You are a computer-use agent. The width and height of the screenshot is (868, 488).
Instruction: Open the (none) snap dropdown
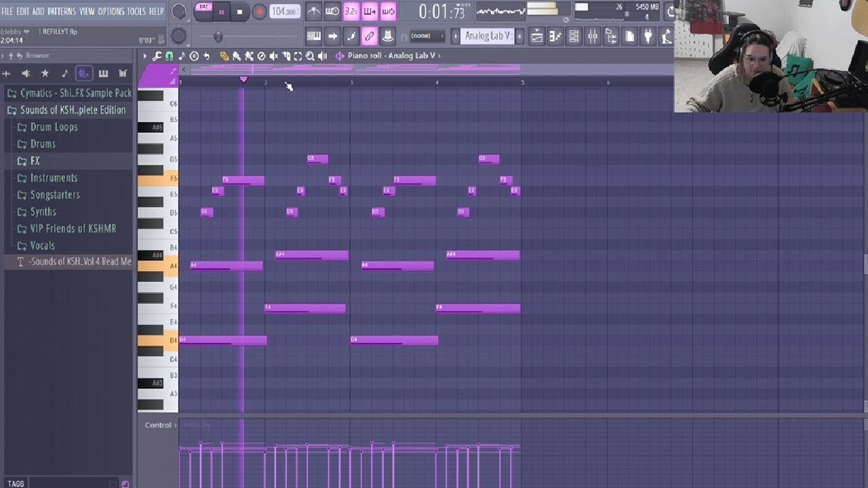pyautogui.click(x=427, y=36)
